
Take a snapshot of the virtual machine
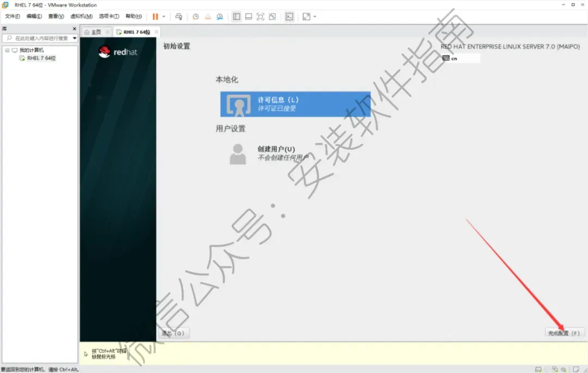(x=196, y=16)
